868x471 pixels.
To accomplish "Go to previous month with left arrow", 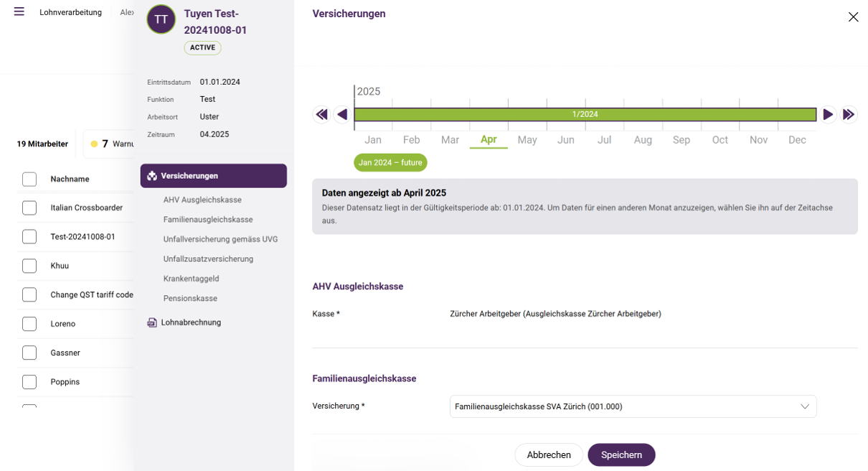I will click(342, 115).
